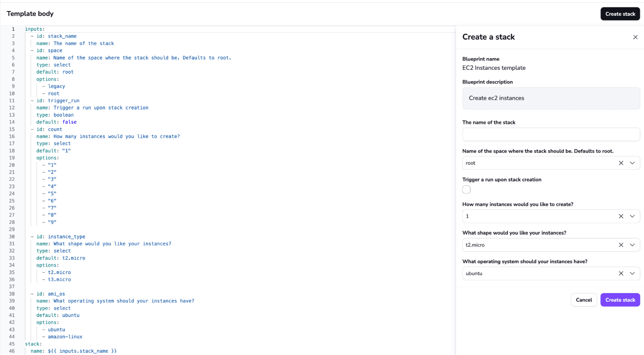644x355 pixels.
Task: Expand the space dropdown showing root
Action: click(x=632, y=163)
